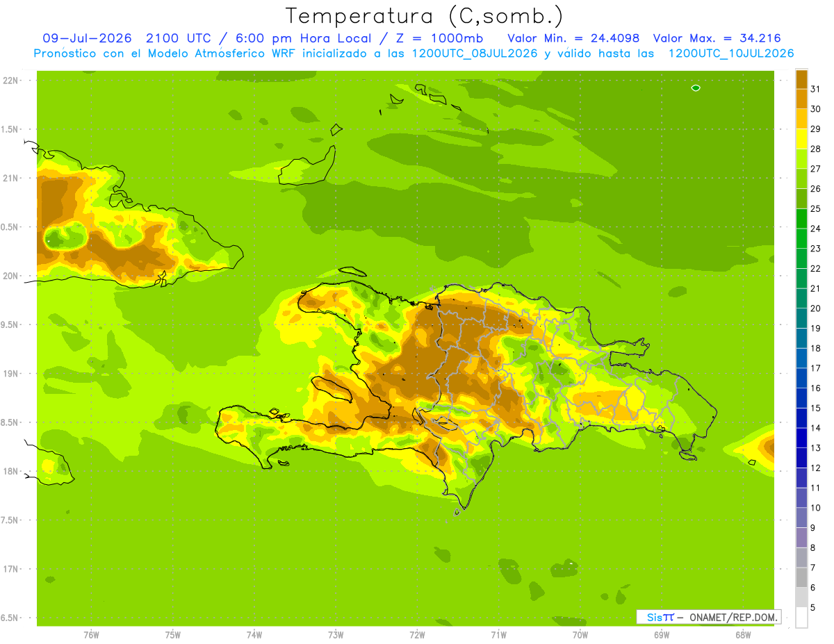Pick the legend band between 26 and 27
This screenshot has height=644, width=834.
tap(801, 179)
